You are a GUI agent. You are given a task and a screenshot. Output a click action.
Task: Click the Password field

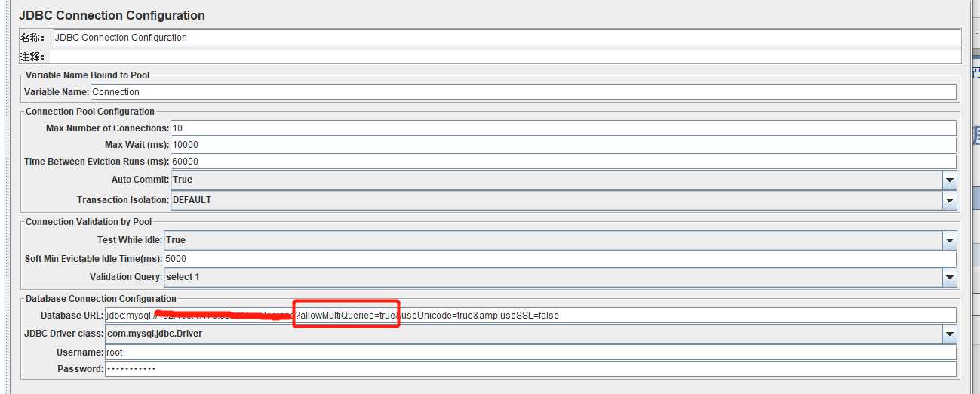(530, 368)
